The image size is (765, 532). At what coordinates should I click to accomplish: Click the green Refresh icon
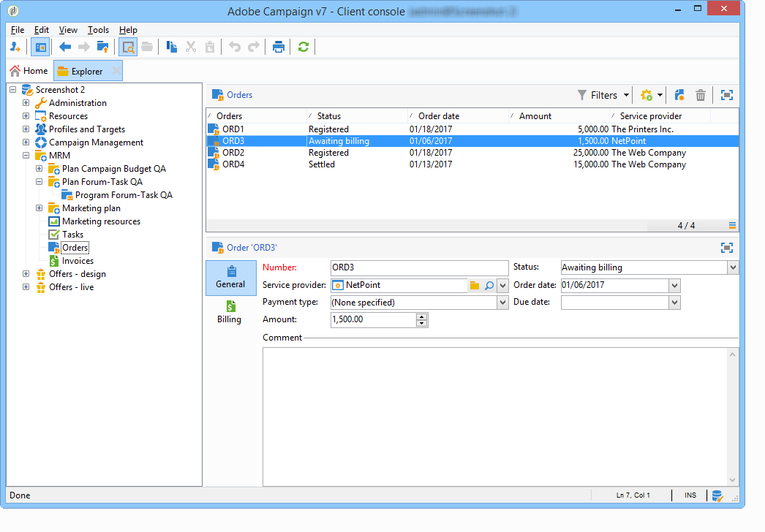tap(304, 47)
